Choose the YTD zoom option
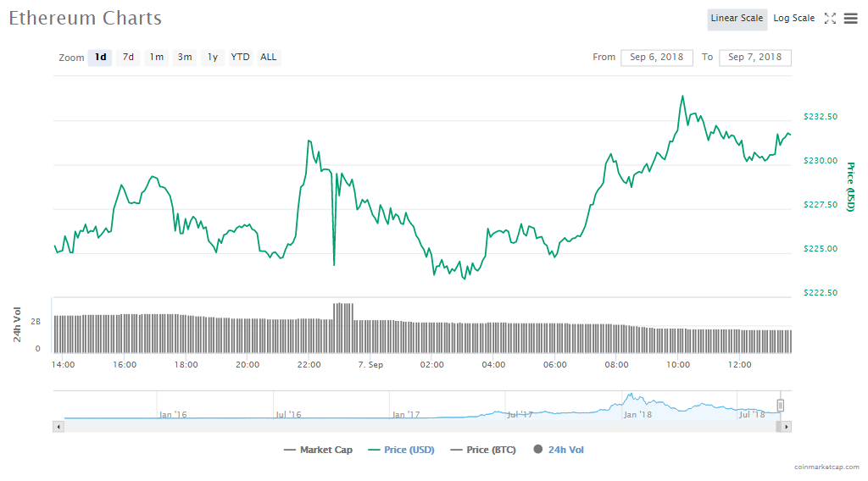The height and width of the screenshot is (481, 868). tap(241, 58)
